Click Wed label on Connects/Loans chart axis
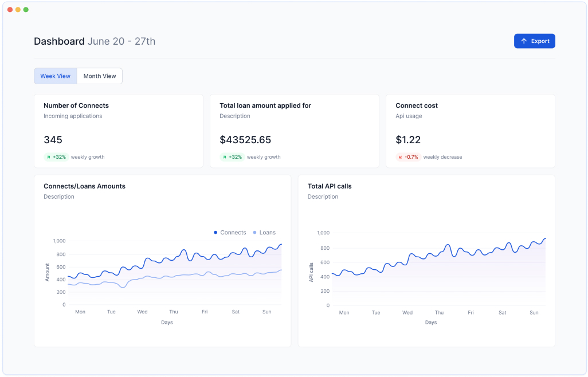Screen dimensions: 588x377 coord(142,312)
